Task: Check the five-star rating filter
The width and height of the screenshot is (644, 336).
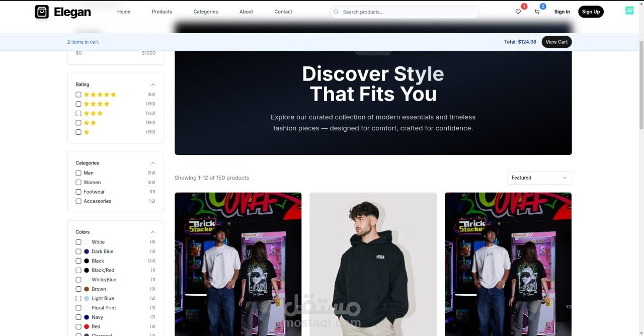Action: point(78,95)
